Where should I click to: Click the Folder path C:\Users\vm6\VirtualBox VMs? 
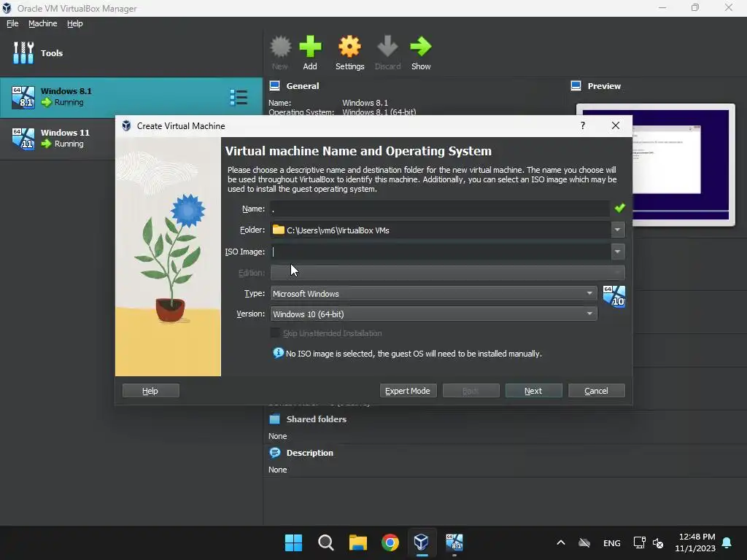[x=338, y=230]
